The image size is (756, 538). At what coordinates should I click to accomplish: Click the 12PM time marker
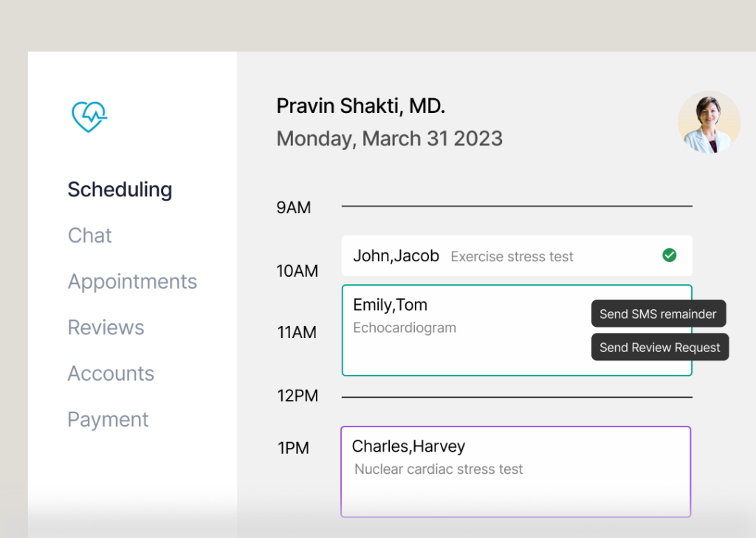coord(298,396)
